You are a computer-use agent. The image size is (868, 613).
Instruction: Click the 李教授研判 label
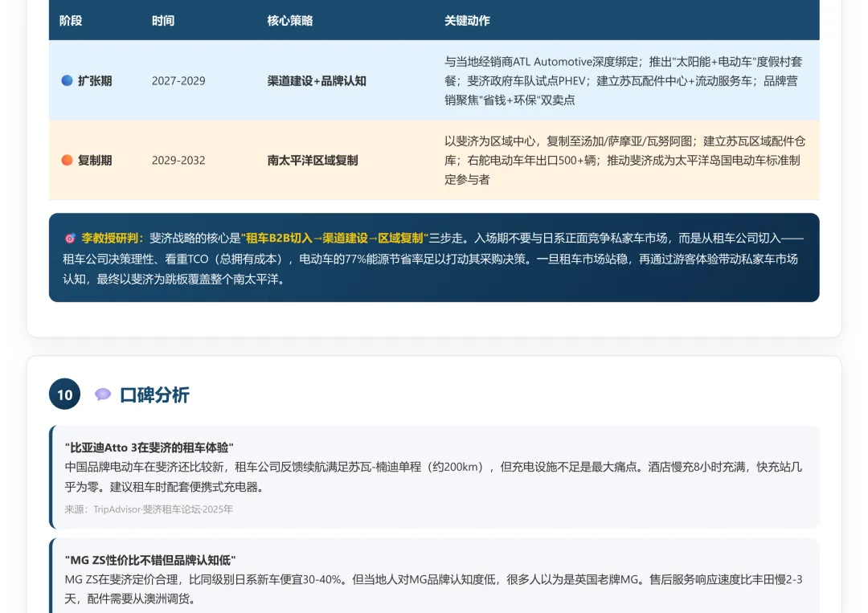[x=113, y=239]
